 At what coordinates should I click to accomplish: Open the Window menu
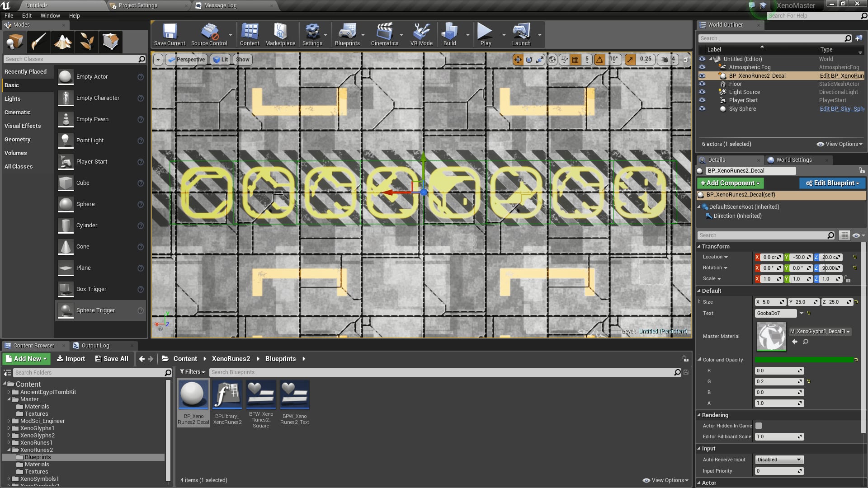click(x=50, y=15)
